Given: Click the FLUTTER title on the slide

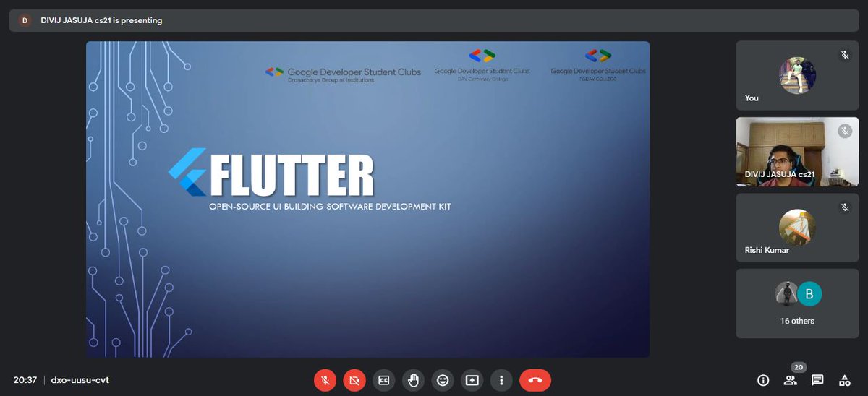Looking at the screenshot, I should [292, 176].
